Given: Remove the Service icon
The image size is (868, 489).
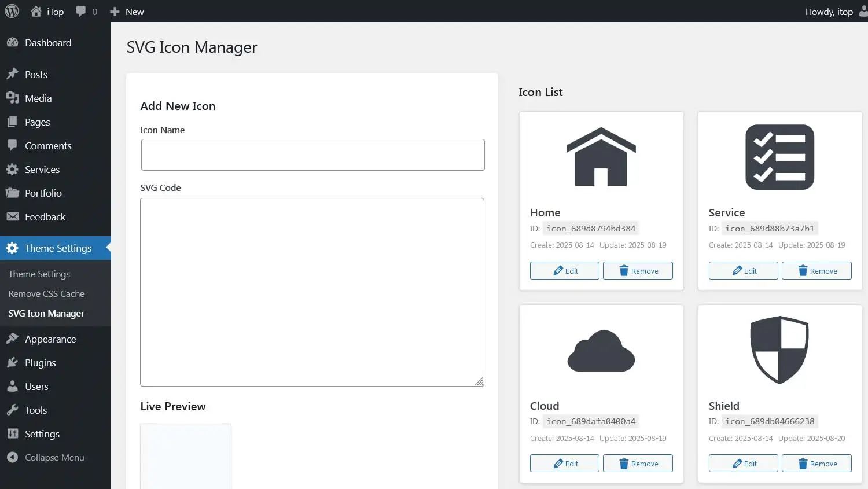Looking at the screenshot, I should [816, 270].
